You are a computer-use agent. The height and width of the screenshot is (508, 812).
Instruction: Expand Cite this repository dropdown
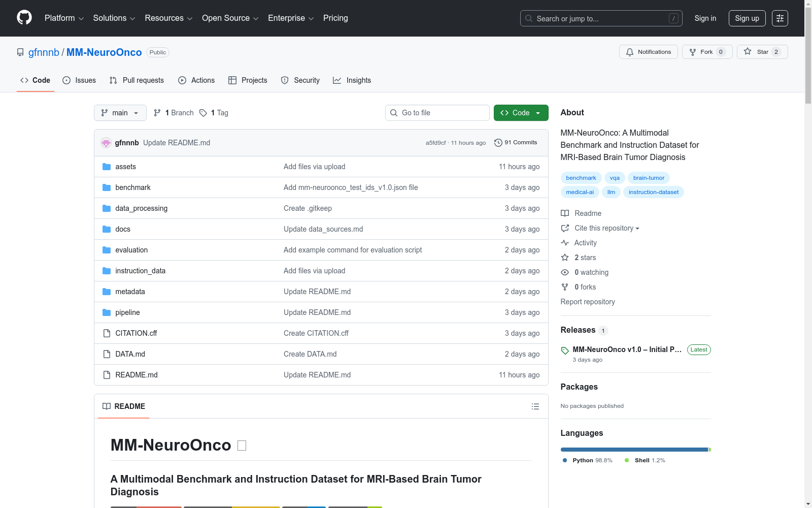coord(607,228)
